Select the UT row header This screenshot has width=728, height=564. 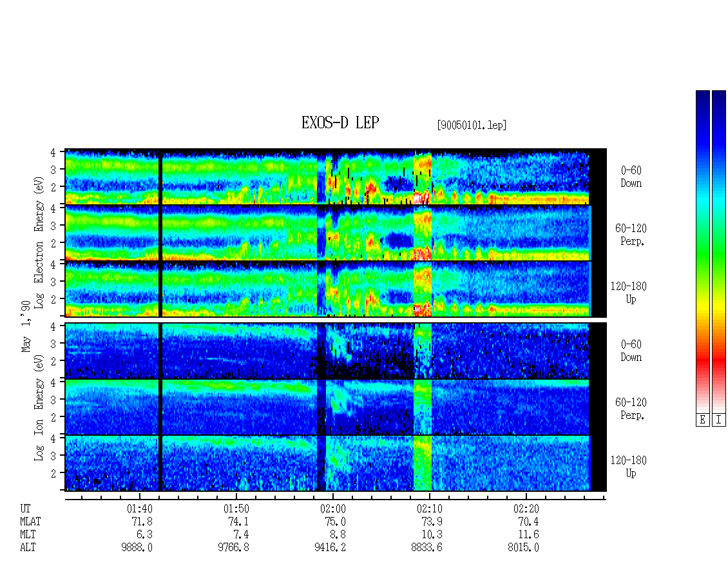click(25, 509)
